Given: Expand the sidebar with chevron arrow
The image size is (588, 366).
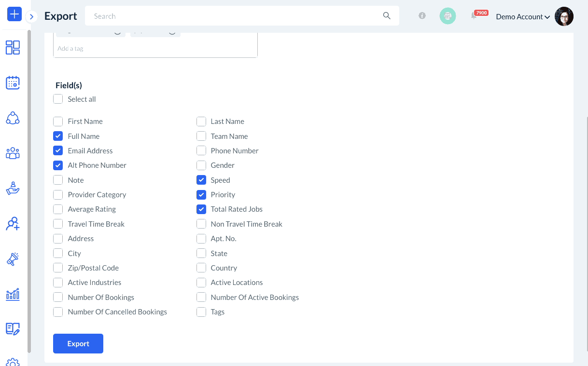Looking at the screenshot, I should tap(31, 17).
